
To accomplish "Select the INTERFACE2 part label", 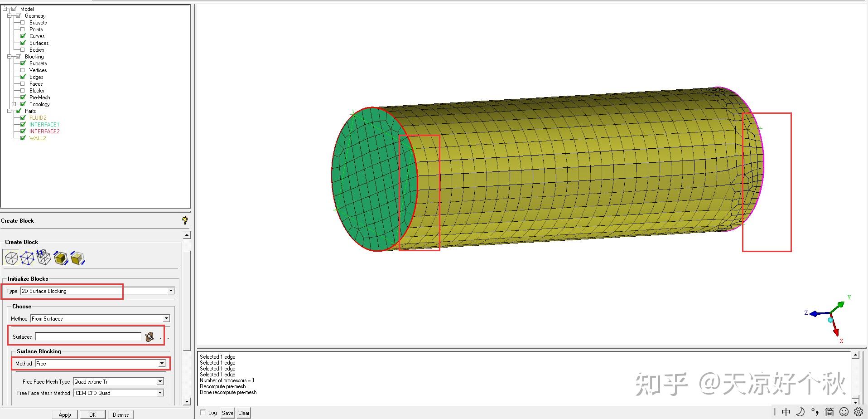I will [44, 132].
